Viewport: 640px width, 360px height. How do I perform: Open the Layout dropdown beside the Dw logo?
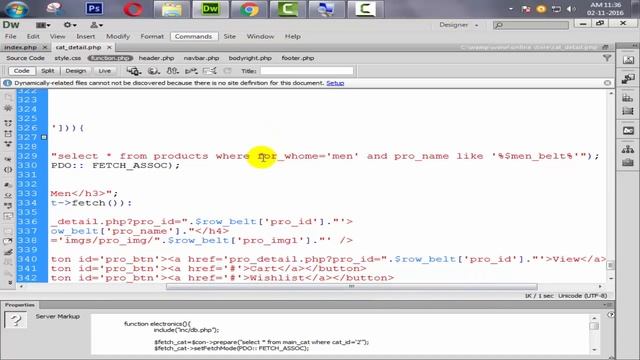[x=42, y=25]
